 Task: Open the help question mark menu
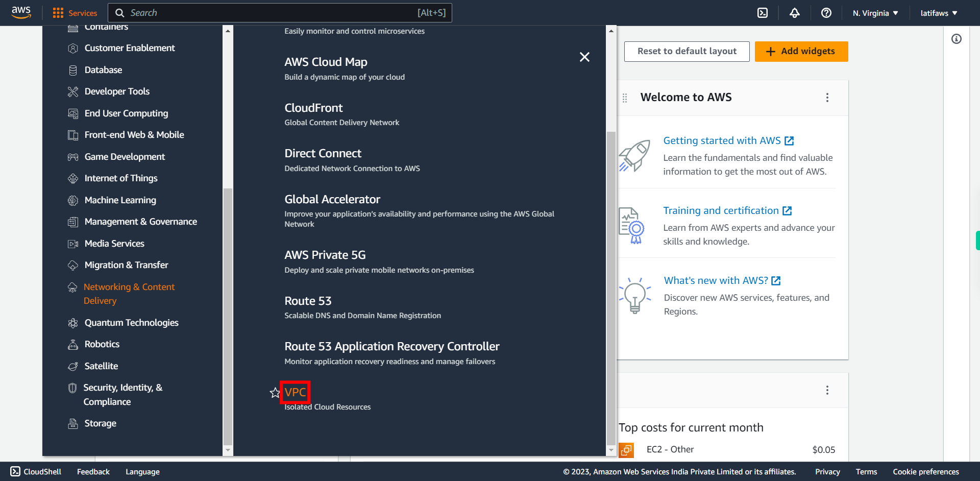point(826,13)
